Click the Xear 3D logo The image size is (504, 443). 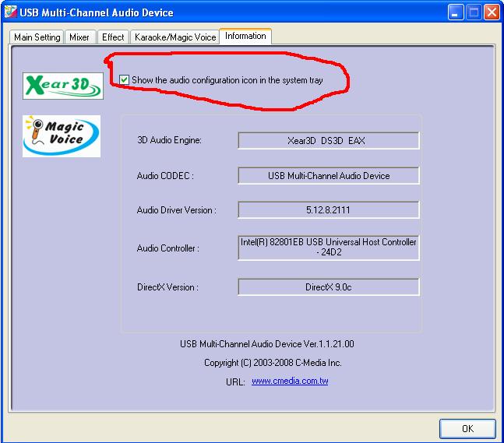(x=63, y=86)
